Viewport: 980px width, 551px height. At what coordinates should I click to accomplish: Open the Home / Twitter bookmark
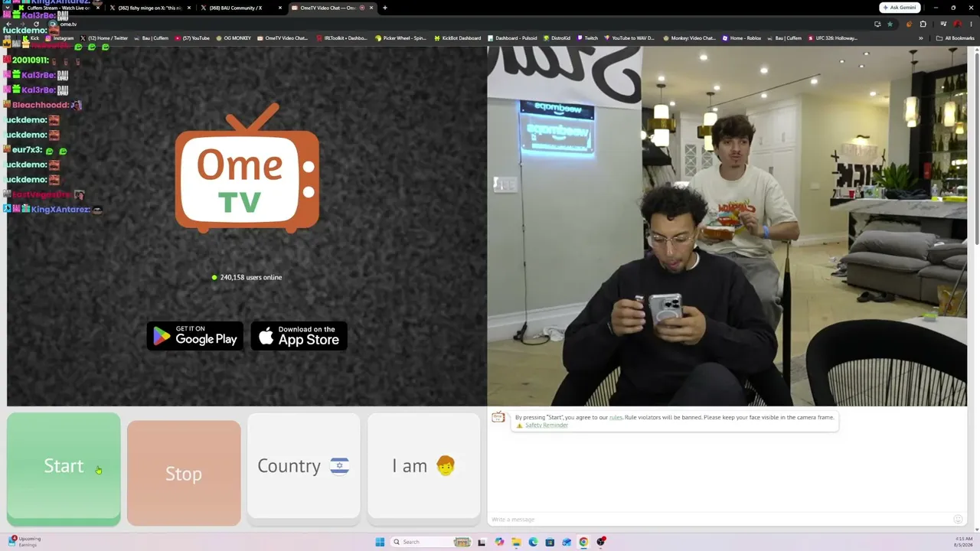tap(104, 38)
